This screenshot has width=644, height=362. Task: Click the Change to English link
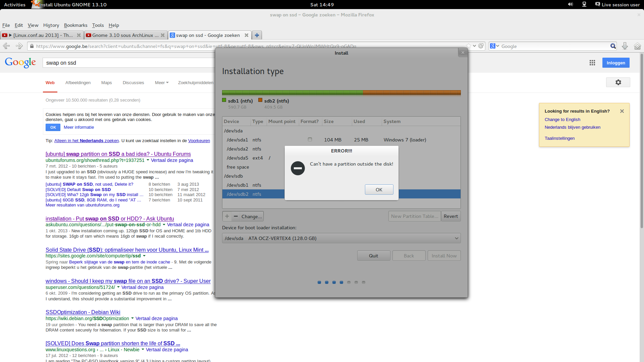(562, 120)
